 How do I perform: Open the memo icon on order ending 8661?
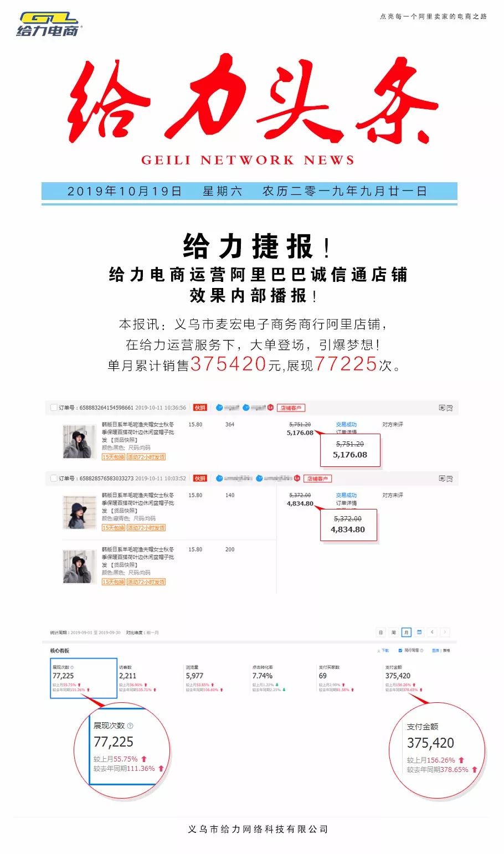(442, 408)
